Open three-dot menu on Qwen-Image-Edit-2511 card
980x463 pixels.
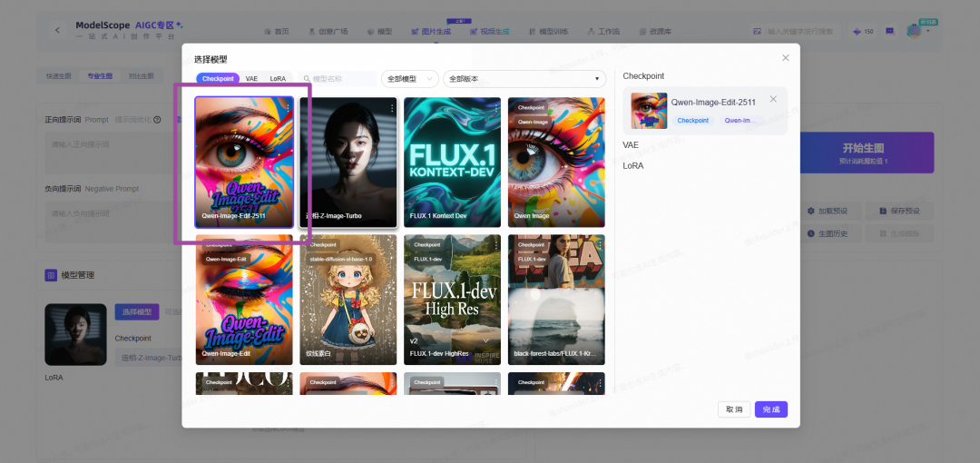point(288,108)
